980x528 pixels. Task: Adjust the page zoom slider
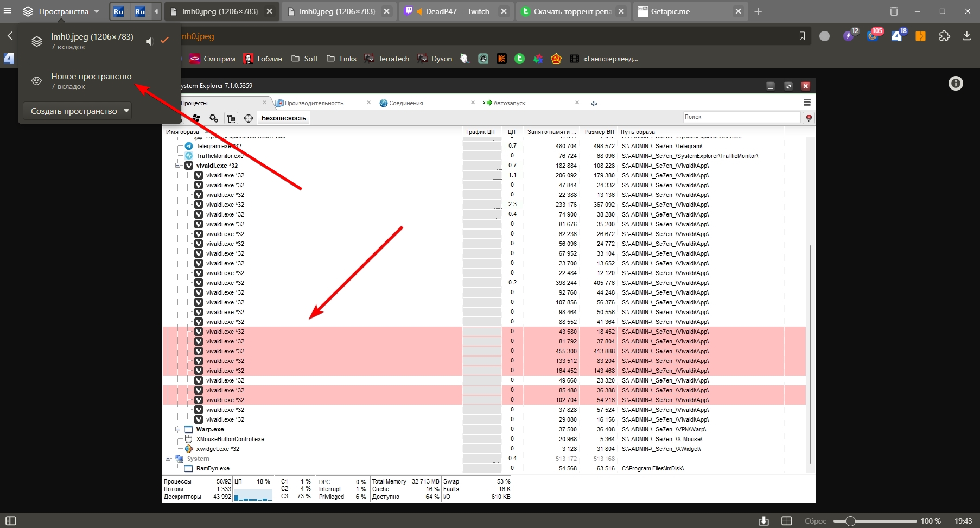pos(850,521)
